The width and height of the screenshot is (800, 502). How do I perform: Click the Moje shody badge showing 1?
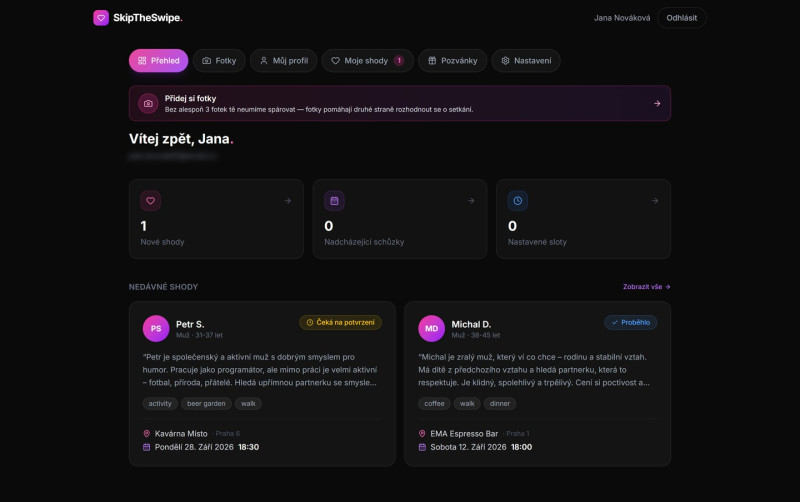coord(399,61)
